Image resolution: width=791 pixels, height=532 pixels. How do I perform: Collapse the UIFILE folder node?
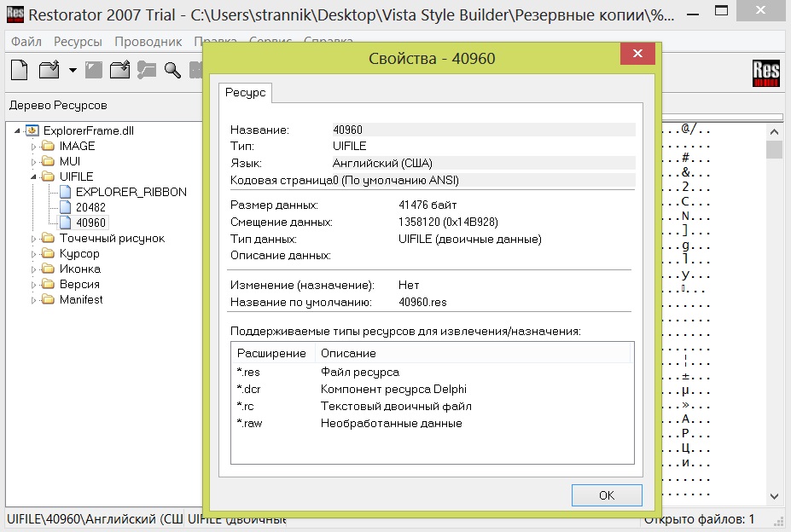(x=33, y=177)
